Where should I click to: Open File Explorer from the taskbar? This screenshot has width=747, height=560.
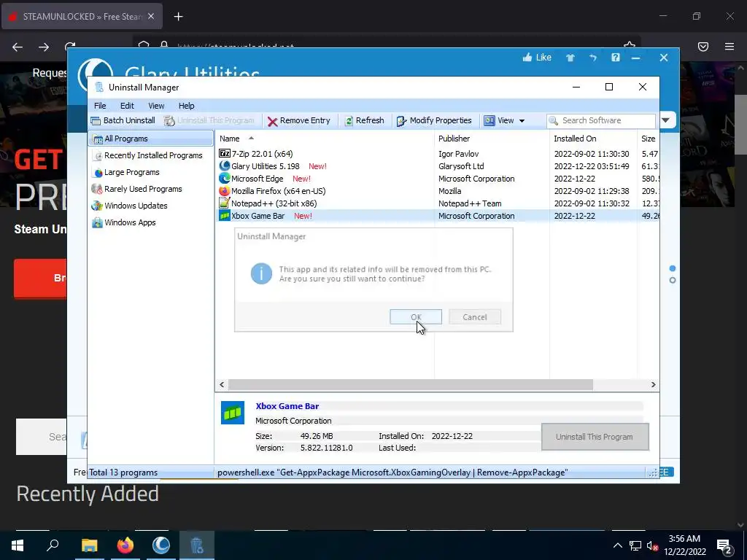click(x=89, y=545)
